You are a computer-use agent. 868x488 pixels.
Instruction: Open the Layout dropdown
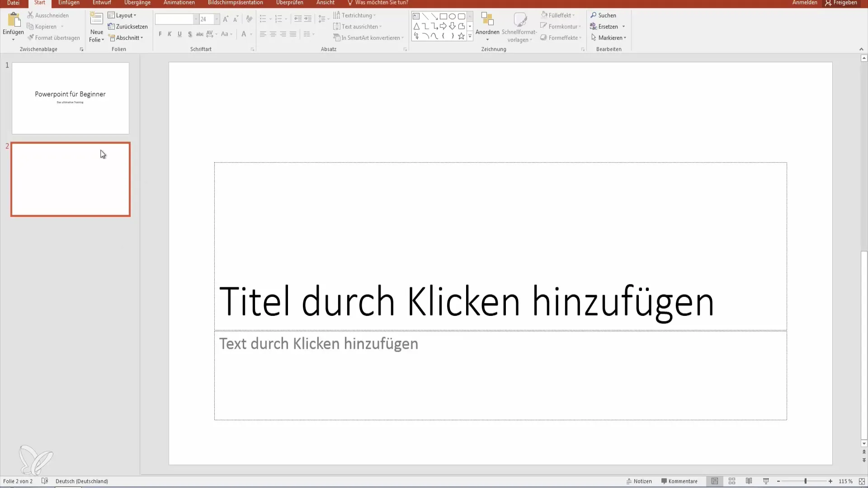(122, 15)
